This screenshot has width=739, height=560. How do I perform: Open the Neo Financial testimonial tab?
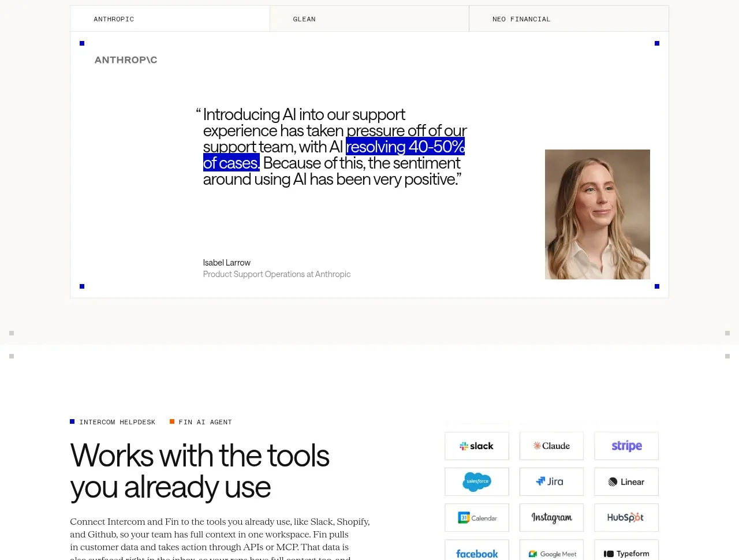(x=569, y=19)
